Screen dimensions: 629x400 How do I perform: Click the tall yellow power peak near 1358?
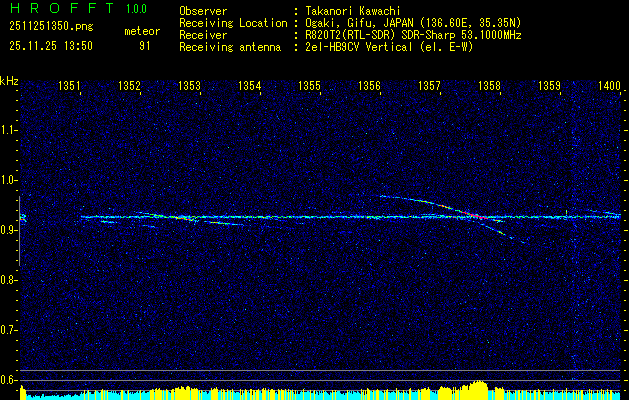tap(477, 390)
